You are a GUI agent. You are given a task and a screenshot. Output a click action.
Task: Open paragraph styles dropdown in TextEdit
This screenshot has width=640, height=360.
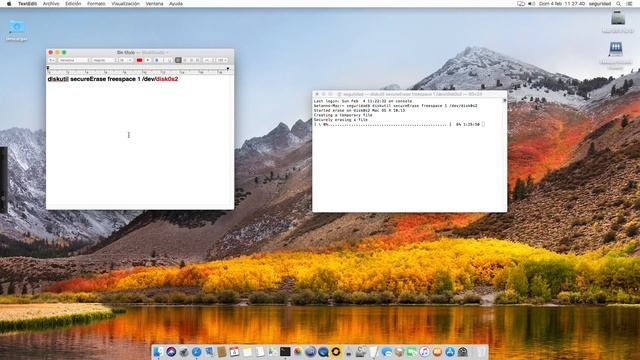51,60
